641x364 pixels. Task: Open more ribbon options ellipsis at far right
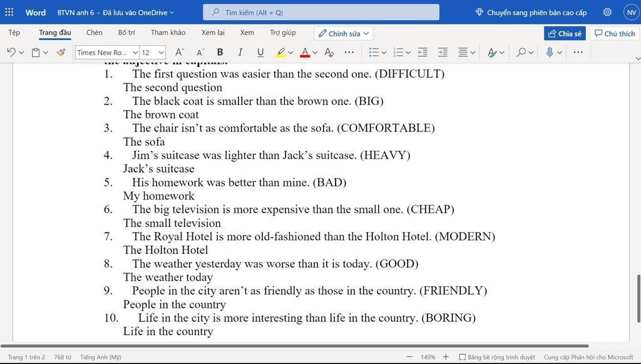[x=578, y=53]
